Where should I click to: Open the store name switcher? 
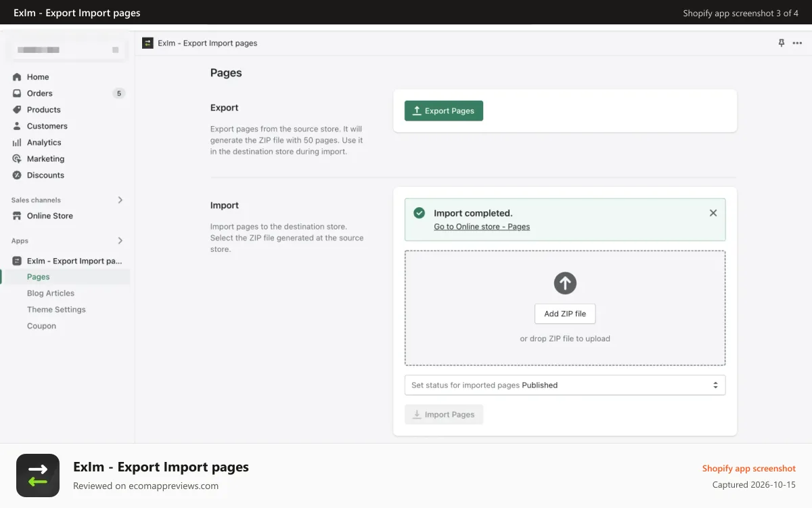(x=66, y=50)
